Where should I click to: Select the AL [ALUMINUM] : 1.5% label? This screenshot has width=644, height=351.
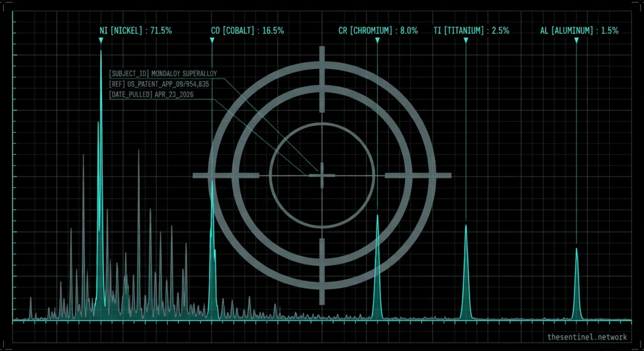(579, 31)
